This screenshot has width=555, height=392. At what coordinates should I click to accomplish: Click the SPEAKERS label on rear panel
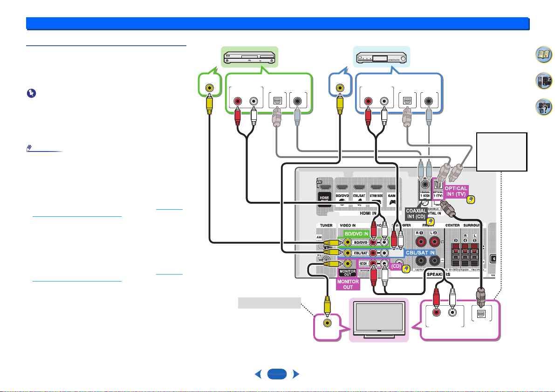coord(439,275)
